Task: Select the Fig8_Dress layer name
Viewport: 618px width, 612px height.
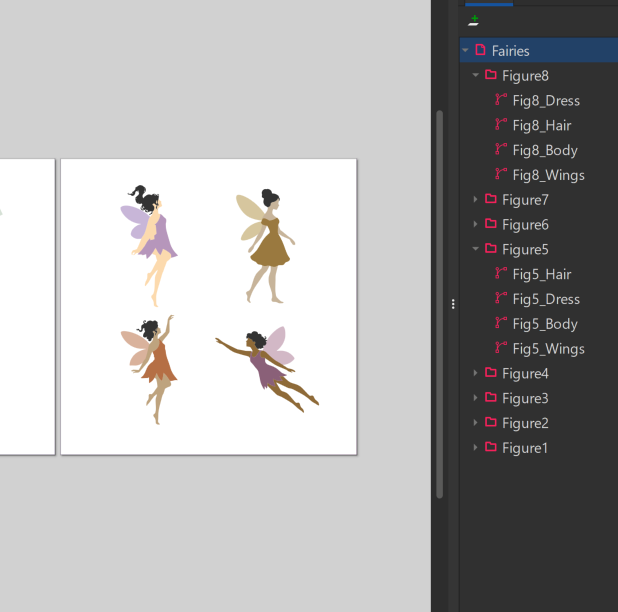Action: coord(546,101)
